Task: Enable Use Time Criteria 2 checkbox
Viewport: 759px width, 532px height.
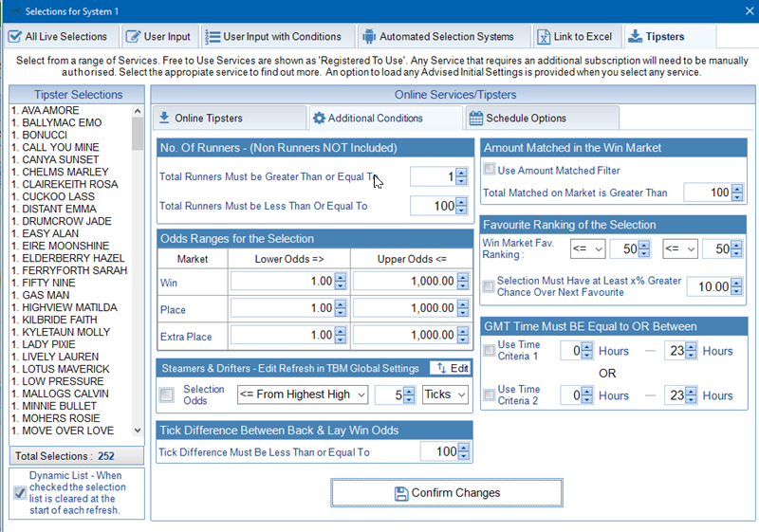Action: click(490, 394)
